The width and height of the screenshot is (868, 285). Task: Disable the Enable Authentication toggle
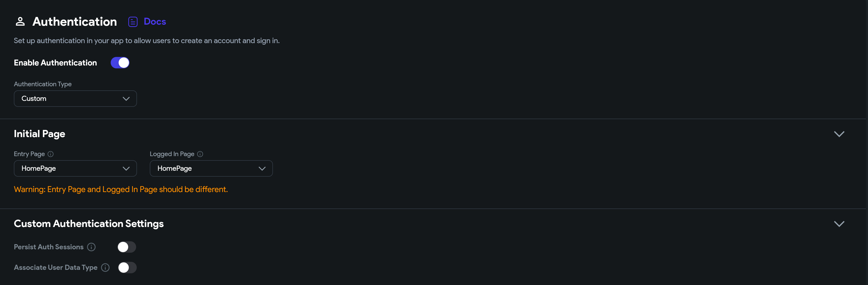click(x=120, y=62)
